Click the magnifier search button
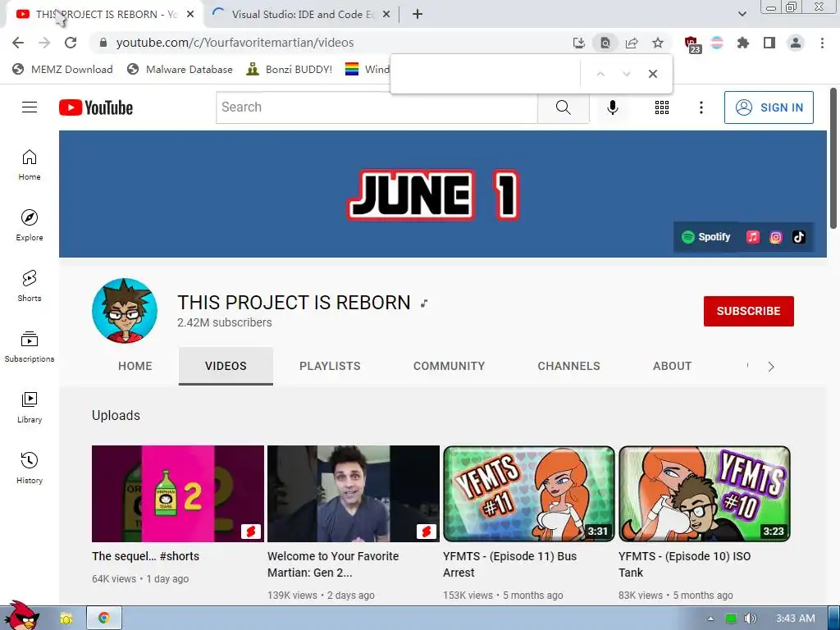The width and height of the screenshot is (840, 630). pos(563,107)
